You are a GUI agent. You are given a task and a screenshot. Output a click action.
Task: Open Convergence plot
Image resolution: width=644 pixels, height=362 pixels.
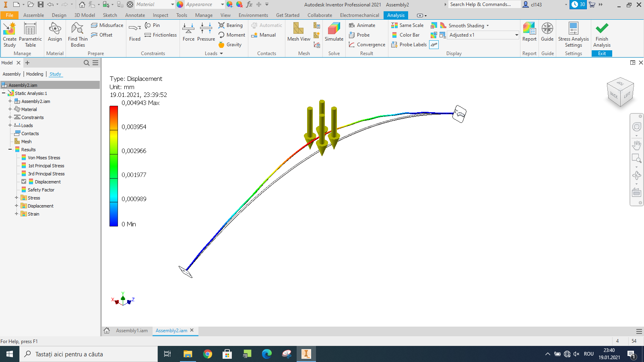click(367, 45)
